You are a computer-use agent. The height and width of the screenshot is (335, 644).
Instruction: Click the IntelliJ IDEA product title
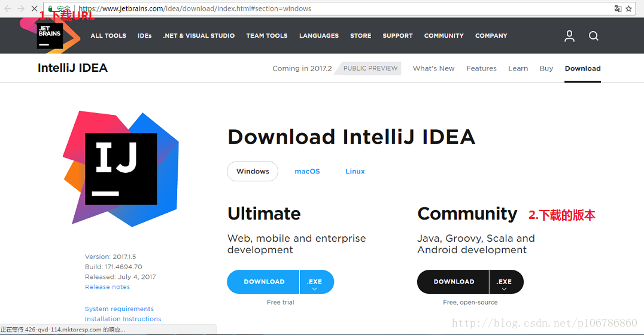click(72, 68)
